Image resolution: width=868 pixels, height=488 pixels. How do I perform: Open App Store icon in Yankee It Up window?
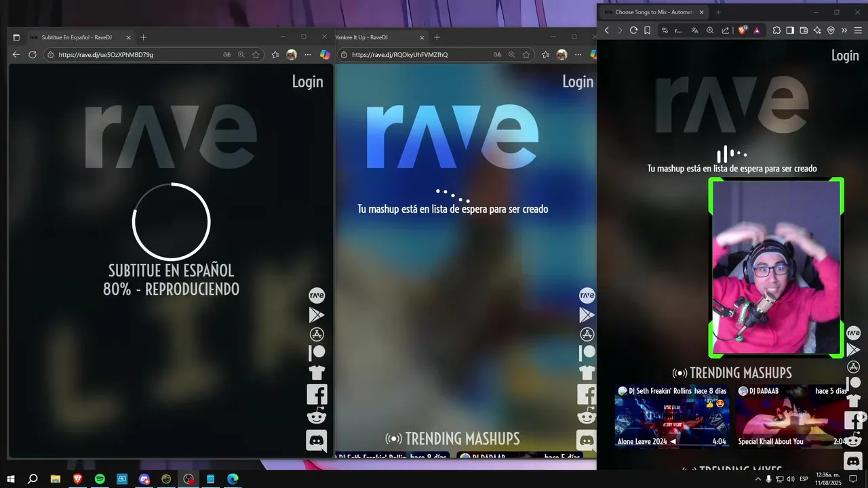(x=587, y=334)
